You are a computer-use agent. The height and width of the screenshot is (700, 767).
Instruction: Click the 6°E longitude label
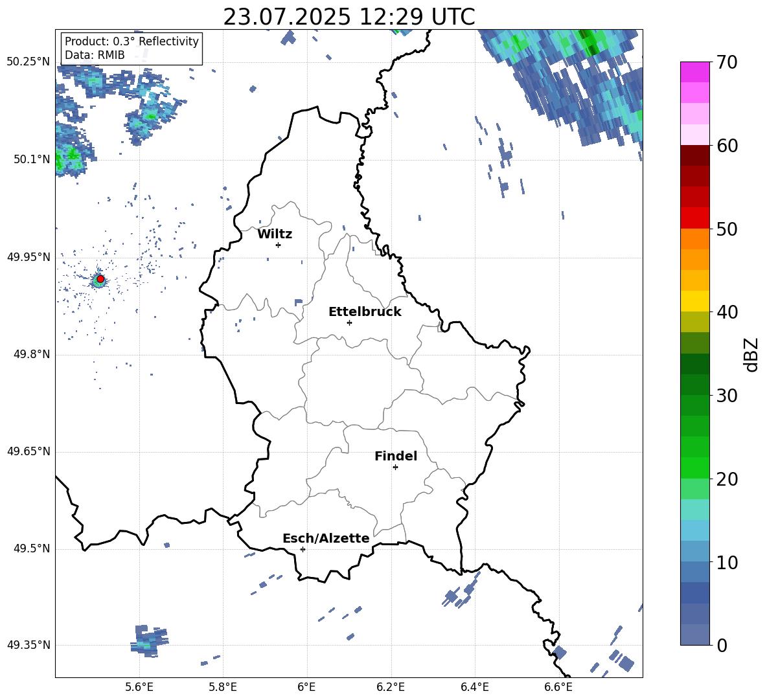coord(306,687)
